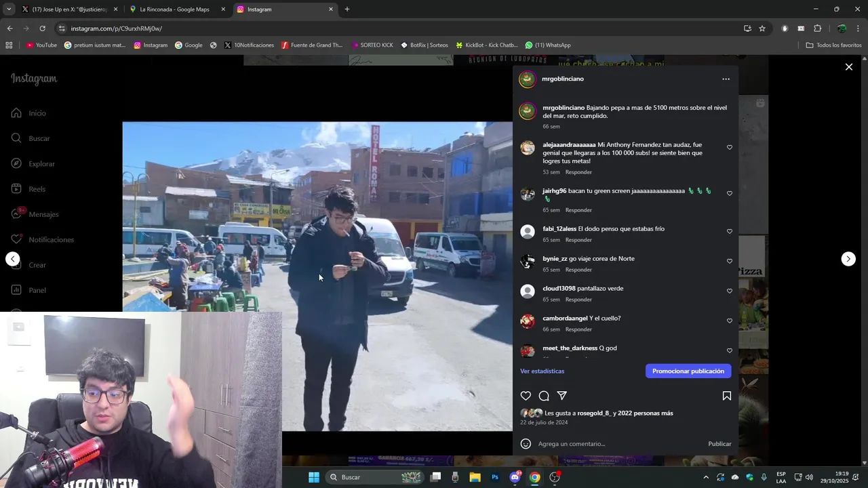Expand the tab search dropdown
Image resolution: width=868 pixels, height=488 pixels.
9,9
